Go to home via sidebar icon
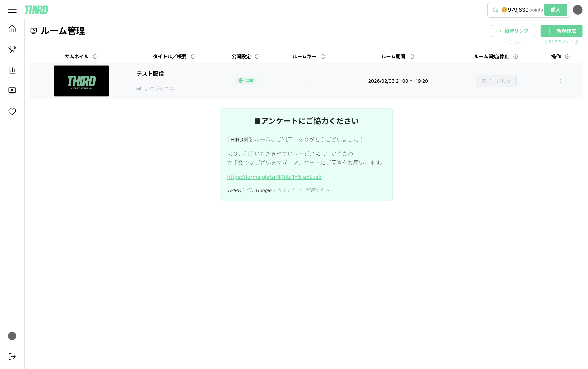The height and width of the screenshot is (369, 588). 12,29
